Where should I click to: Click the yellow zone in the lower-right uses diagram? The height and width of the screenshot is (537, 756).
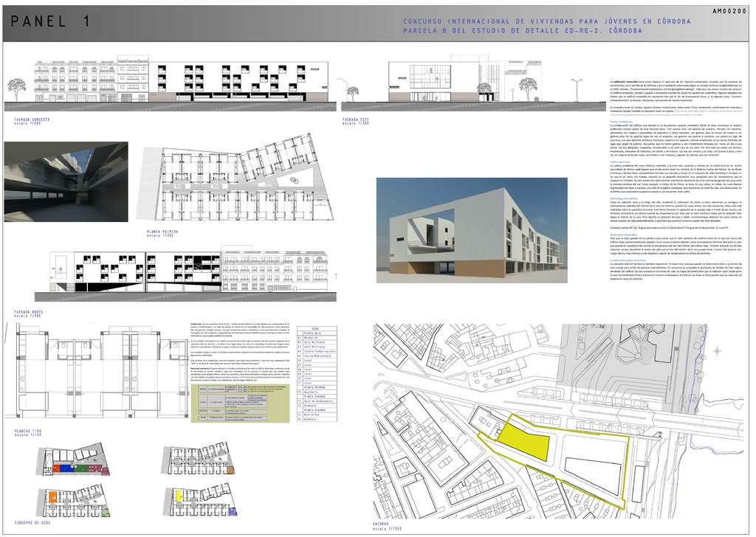[x=178, y=496]
